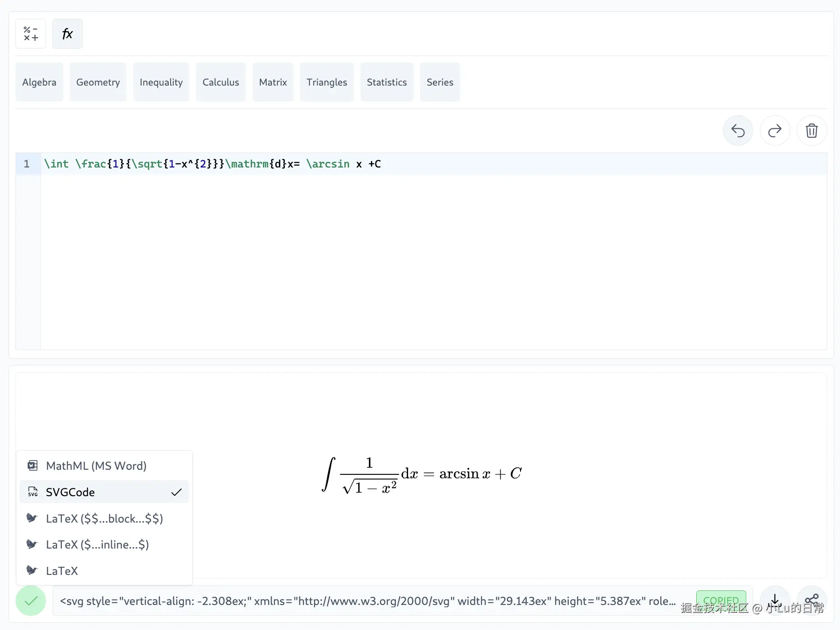The height and width of the screenshot is (630, 840).
Task: Open the Calculus category
Action: pyautogui.click(x=221, y=82)
